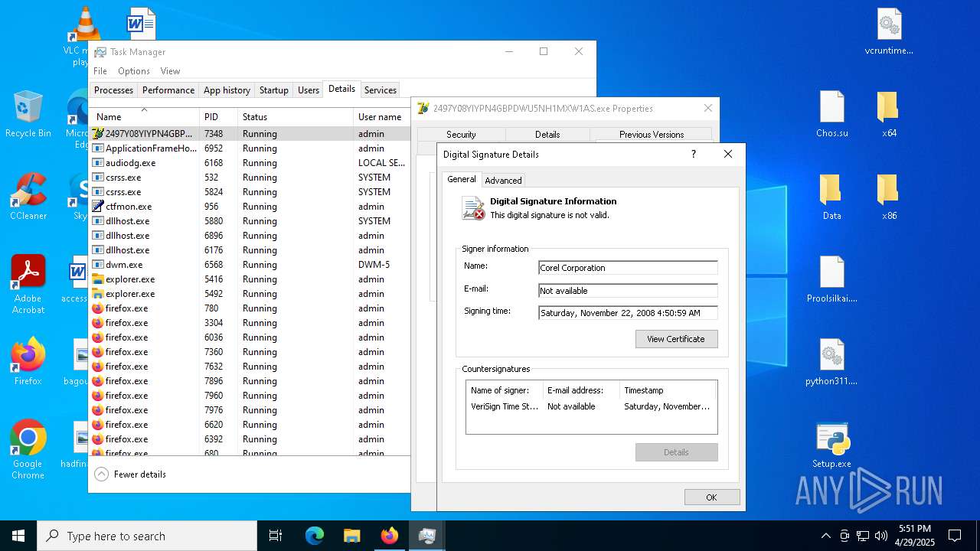This screenshot has width=980, height=551.
Task: Click OK in Digital Signature Details
Action: pyautogui.click(x=712, y=497)
